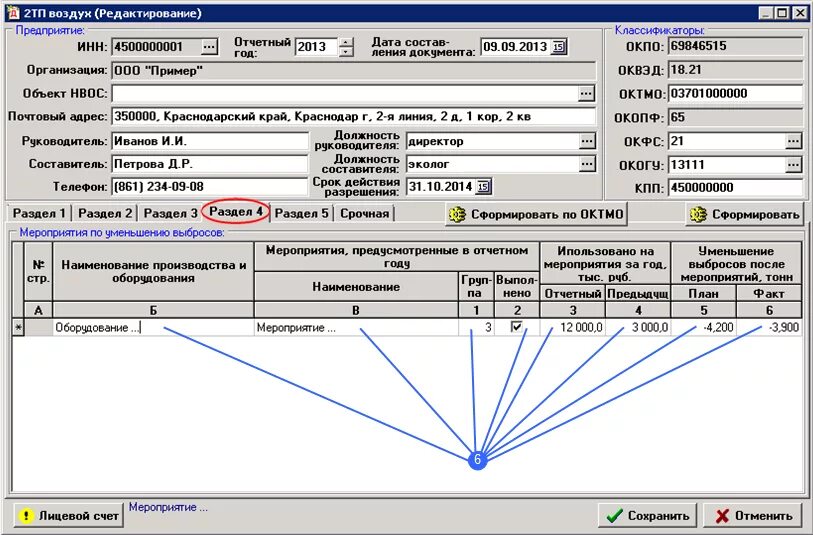Image resolution: width=813 pixels, height=535 pixels.
Task: Click the ОКПО field 69846515
Action: pos(735,46)
